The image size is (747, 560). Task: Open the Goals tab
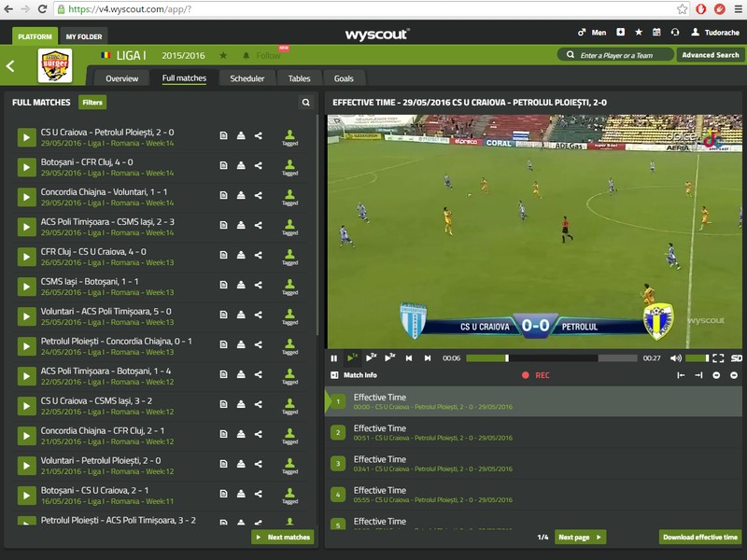[344, 78]
